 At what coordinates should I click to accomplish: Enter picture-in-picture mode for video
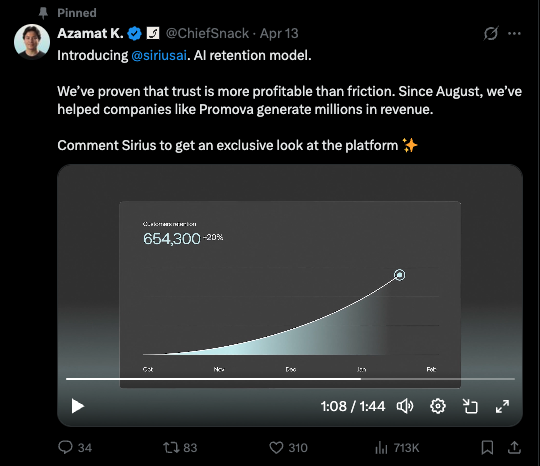[470, 406]
